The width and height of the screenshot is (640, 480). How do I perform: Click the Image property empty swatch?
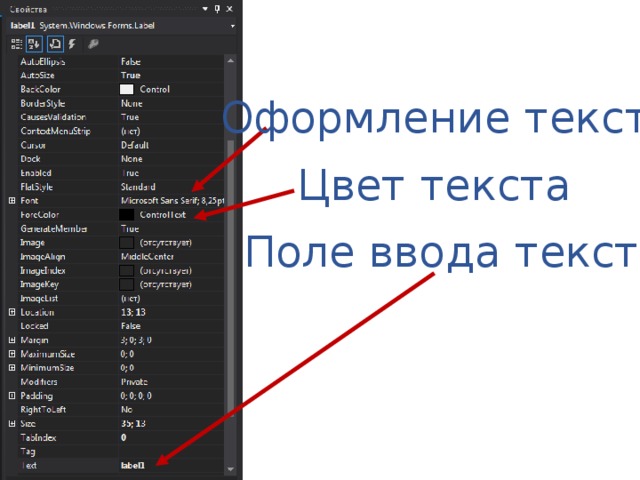pos(127,242)
